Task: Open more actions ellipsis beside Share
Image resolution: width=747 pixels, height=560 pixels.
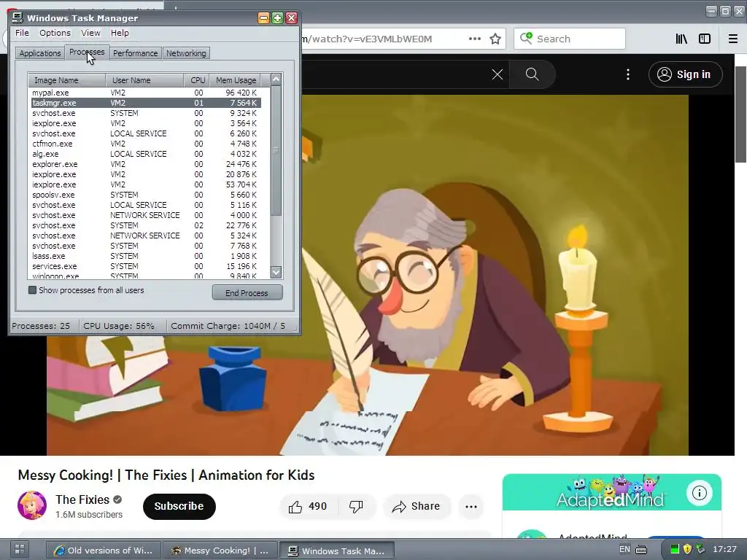Action: click(471, 506)
